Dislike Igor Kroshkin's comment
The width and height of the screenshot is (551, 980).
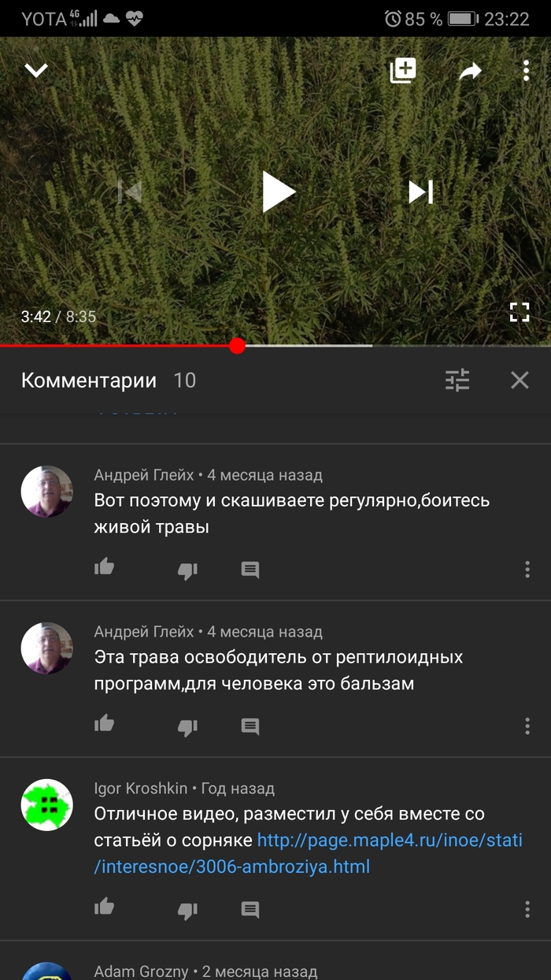[187, 911]
